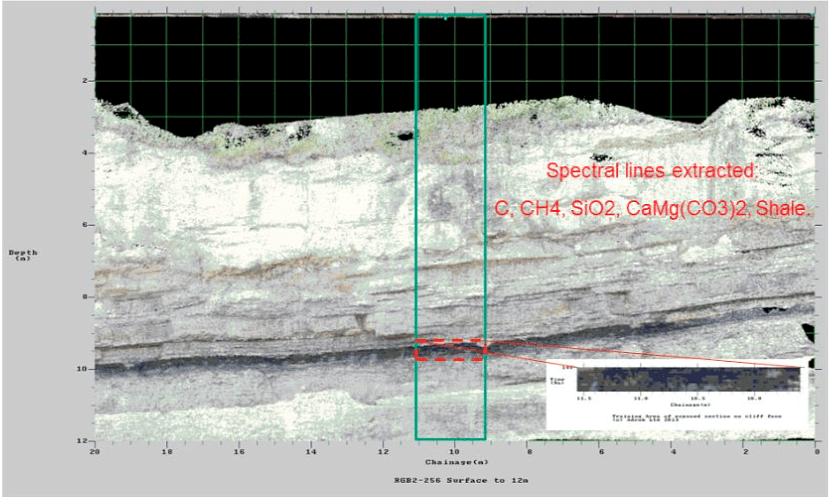This screenshot has height=498, width=829.
Task: Open the inset training area spectral image
Action: pyautogui.click(x=688, y=380)
